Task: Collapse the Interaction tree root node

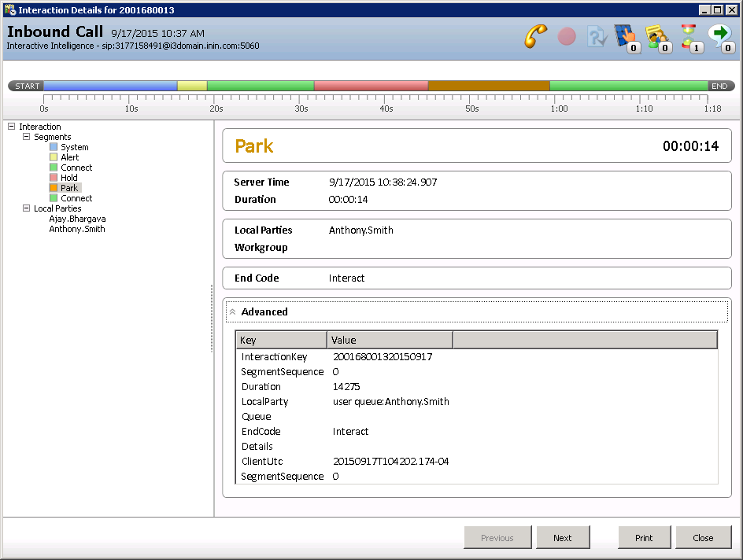Action: coord(11,127)
